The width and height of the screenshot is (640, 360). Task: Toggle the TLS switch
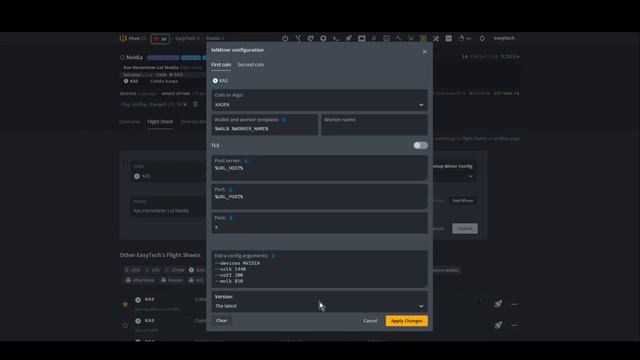[x=420, y=145]
